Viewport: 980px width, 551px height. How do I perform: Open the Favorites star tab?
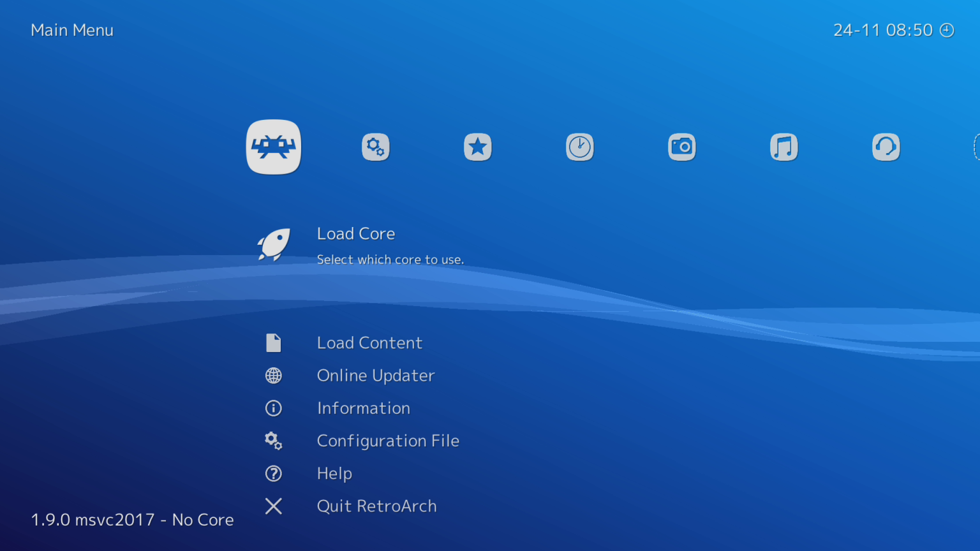coord(477,147)
